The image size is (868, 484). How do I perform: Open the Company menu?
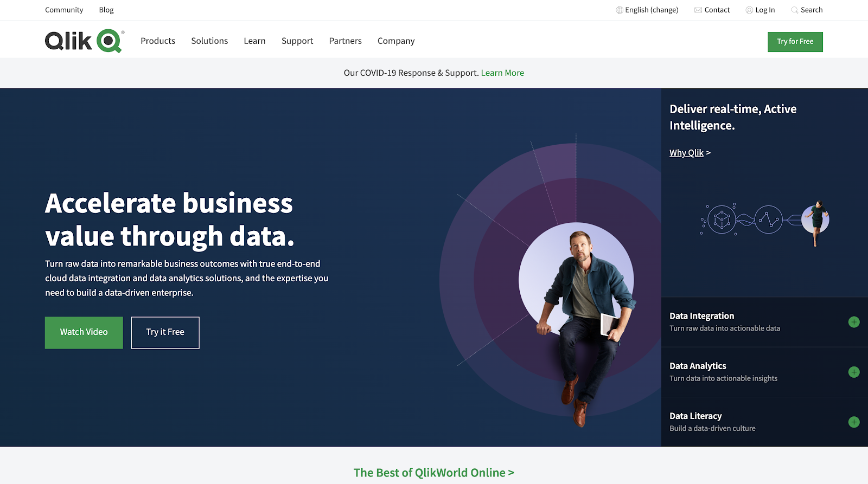pyautogui.click(x=396, y=41)
